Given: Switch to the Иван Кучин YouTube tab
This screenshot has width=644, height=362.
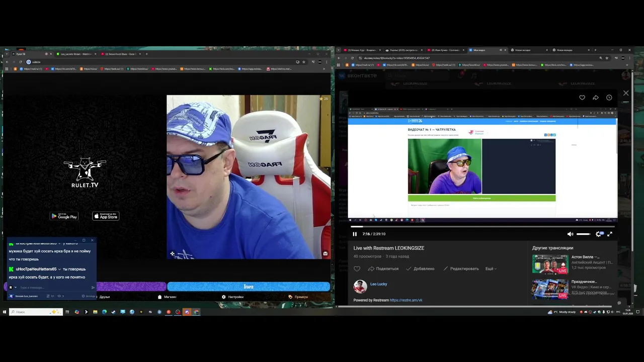Looking at the screenshot, I should click(445, 50).
